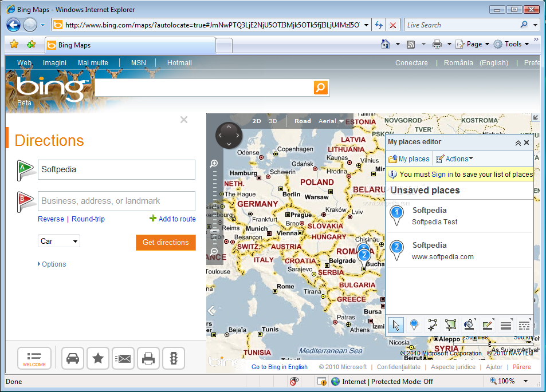This screenshot has height=392, width=546.
Task: Click the Internet Explorer Home icon
Action: [x=386, y=44]
